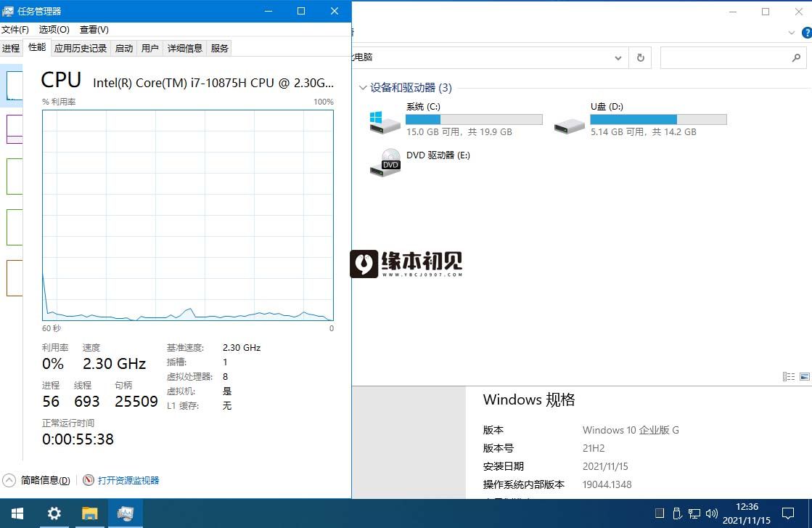Viewport: 812px width, 528px height.
Task: Switch Explorer to large icons view
Action: click(x=804, y=377)
